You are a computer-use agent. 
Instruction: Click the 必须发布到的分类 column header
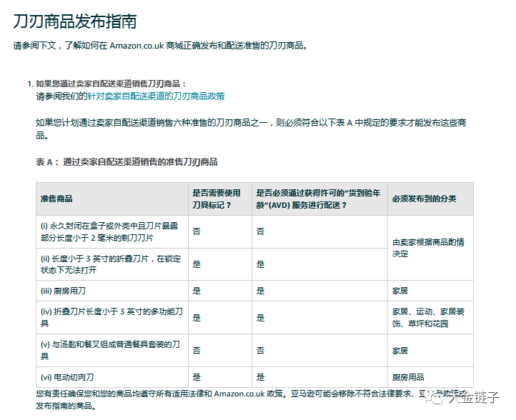click(x=430, y=199)
